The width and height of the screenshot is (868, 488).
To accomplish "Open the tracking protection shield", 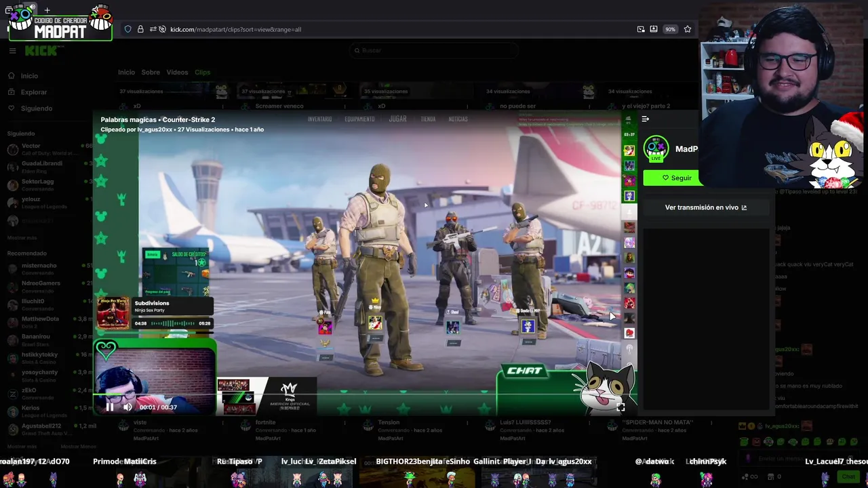I will pyautogui.click(x=127, y=29).
